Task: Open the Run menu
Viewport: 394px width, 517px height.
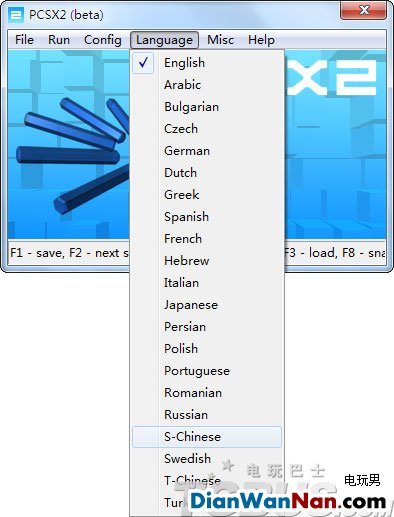Action: point(59,40)
